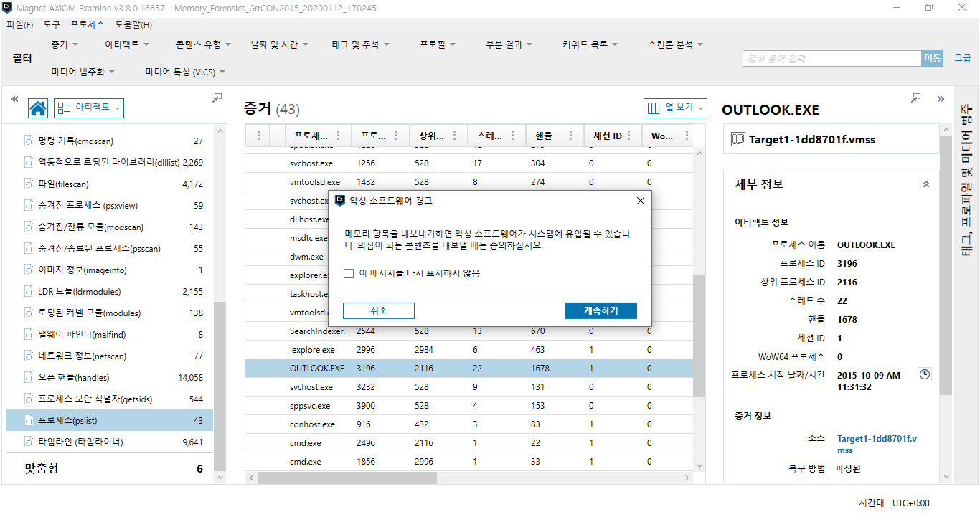
Task: Open the Target1-1dd8701f.vmss source link
Action: 877,444
